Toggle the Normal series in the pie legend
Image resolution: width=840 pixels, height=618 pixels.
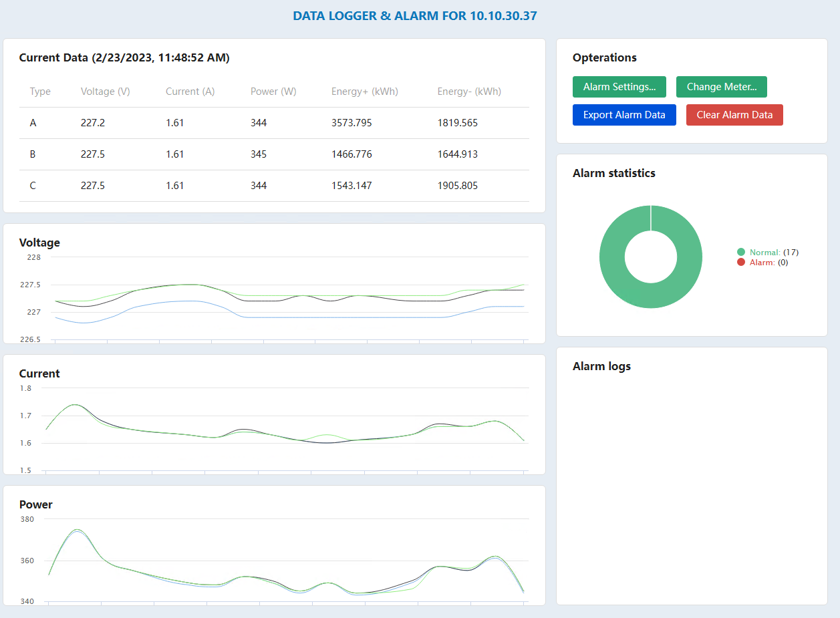(767, 252)
